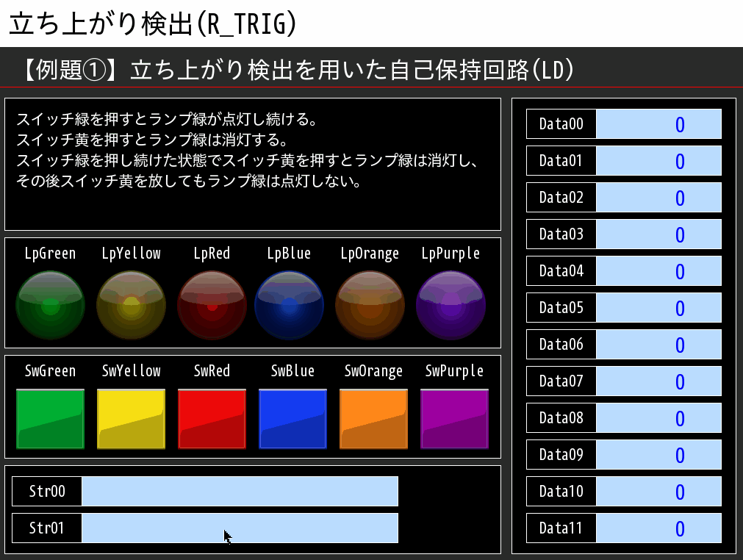
Task: Click the LpBlue text label
Action: pos(289,254)
